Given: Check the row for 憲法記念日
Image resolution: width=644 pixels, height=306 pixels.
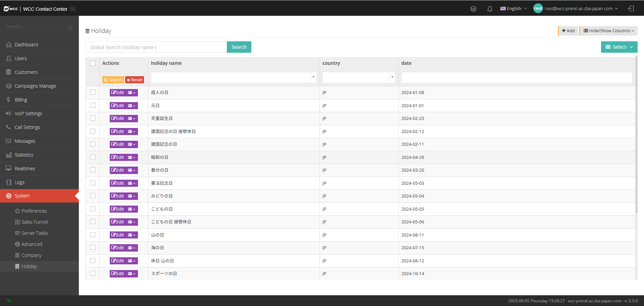Looking at the screenshot, I should click(93, 183).
